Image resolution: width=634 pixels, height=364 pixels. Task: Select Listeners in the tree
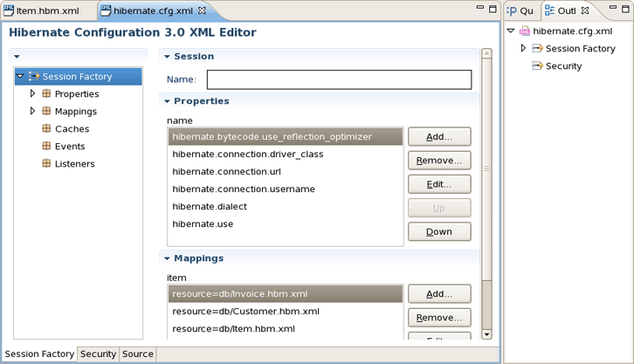pos(75,163)
